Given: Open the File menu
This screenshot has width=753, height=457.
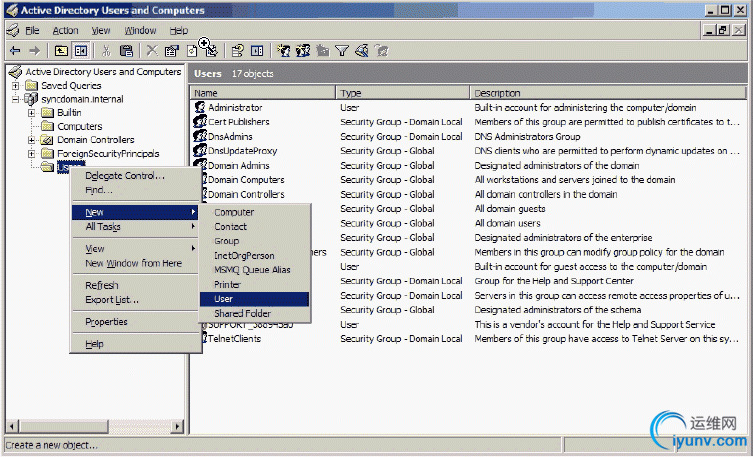Looking at the screenshot, I should [x=32, y=31].
